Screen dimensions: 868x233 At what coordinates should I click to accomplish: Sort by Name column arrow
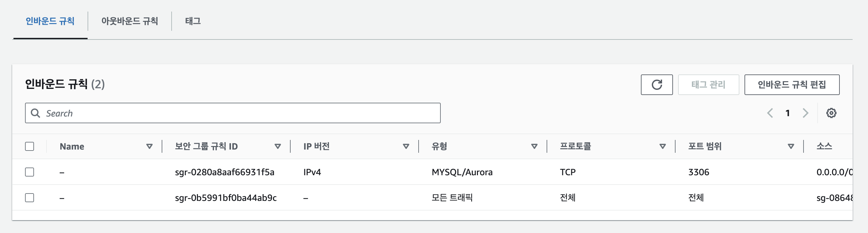[x=149, y=146]
